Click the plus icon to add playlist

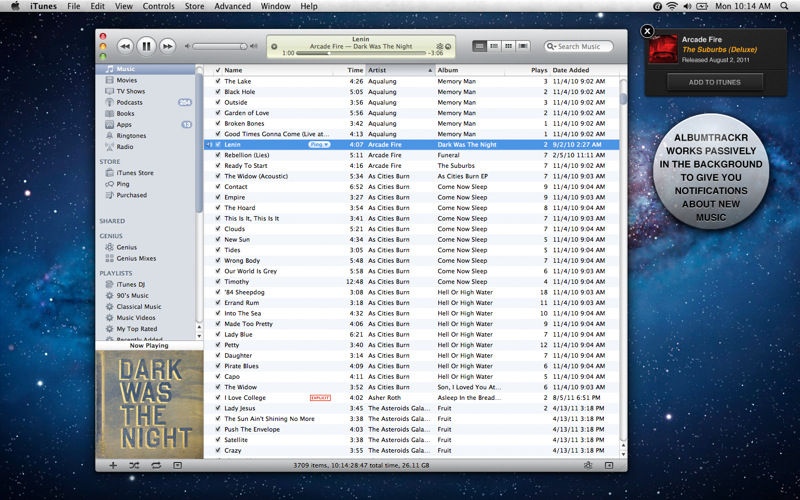(112, 465)
